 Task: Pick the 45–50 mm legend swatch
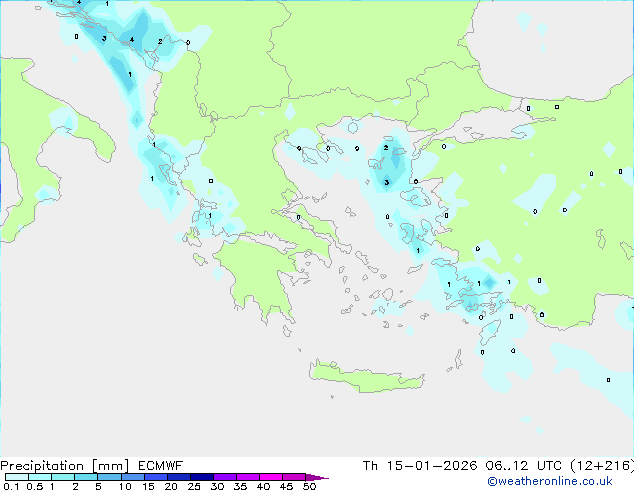coord(294,477)
